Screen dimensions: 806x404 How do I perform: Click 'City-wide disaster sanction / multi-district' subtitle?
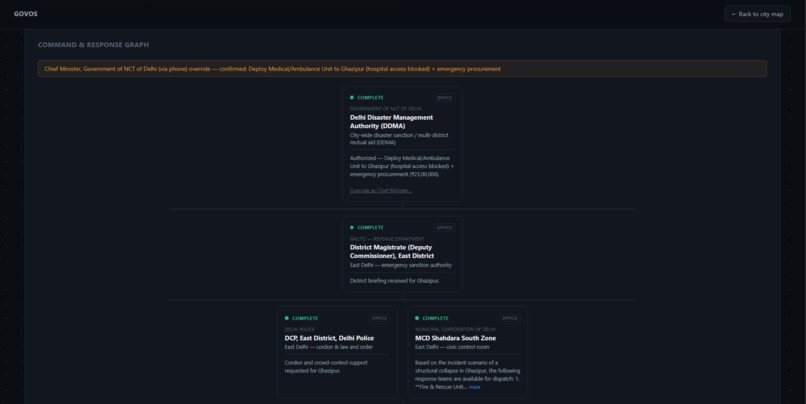coord(399,139)
